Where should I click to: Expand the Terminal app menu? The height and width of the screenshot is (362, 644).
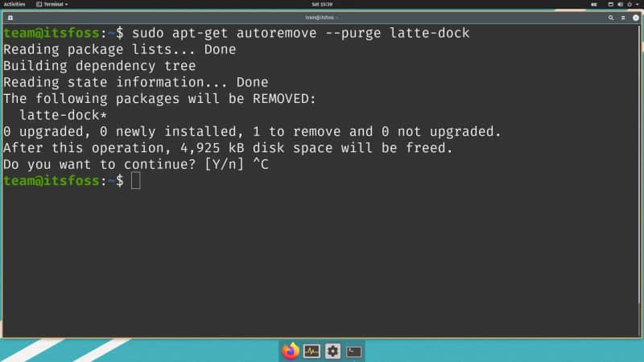point(52,4)
